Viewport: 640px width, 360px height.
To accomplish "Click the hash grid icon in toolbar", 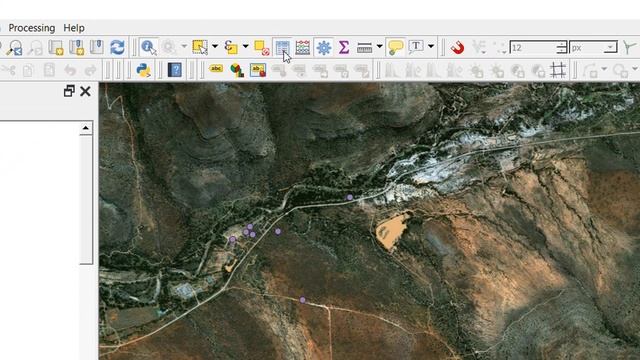I will (x=558, y=70).
